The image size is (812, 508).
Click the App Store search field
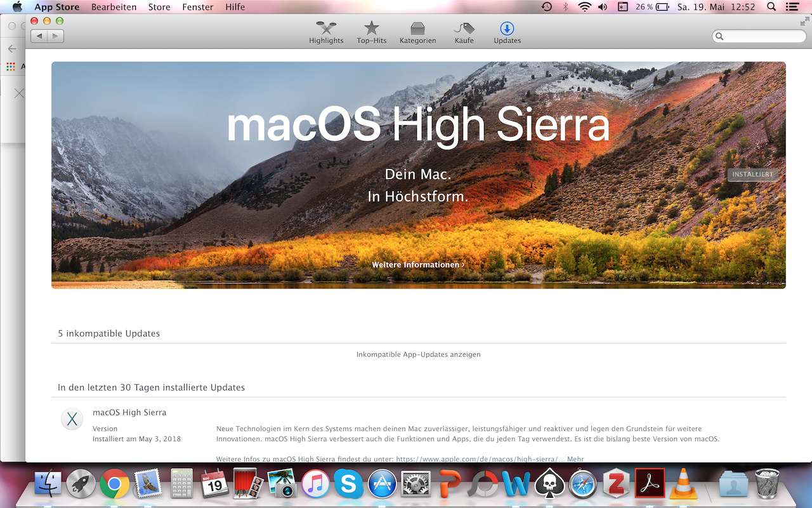tap(759, 36)
